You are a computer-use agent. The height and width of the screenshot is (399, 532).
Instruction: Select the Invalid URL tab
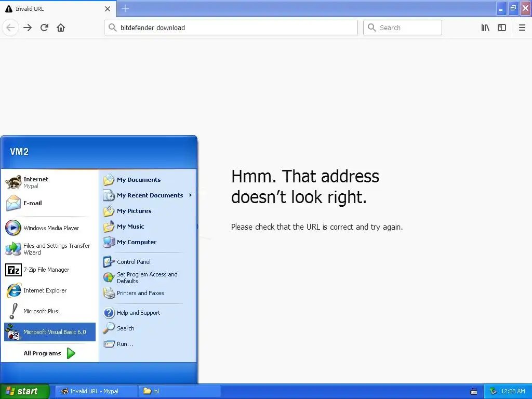58,9
